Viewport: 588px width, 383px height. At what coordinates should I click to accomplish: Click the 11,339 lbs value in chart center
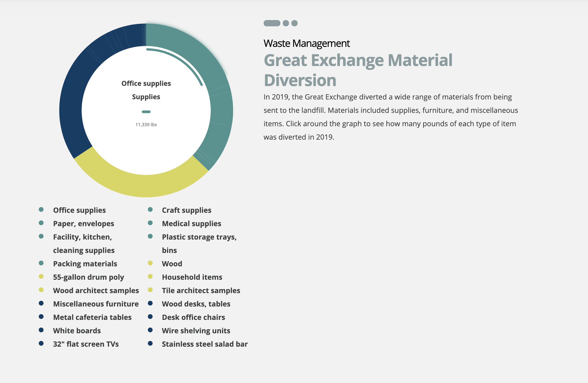click(146, 125)
